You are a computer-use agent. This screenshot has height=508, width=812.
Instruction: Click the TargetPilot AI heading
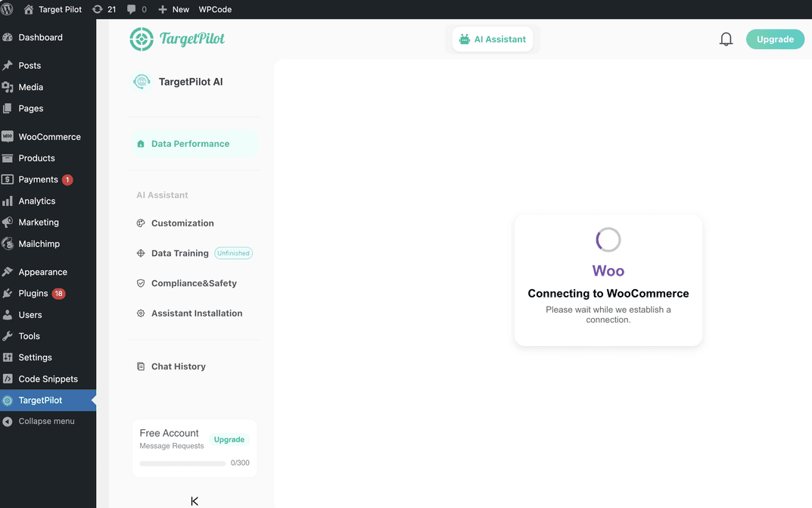(191, 82)
